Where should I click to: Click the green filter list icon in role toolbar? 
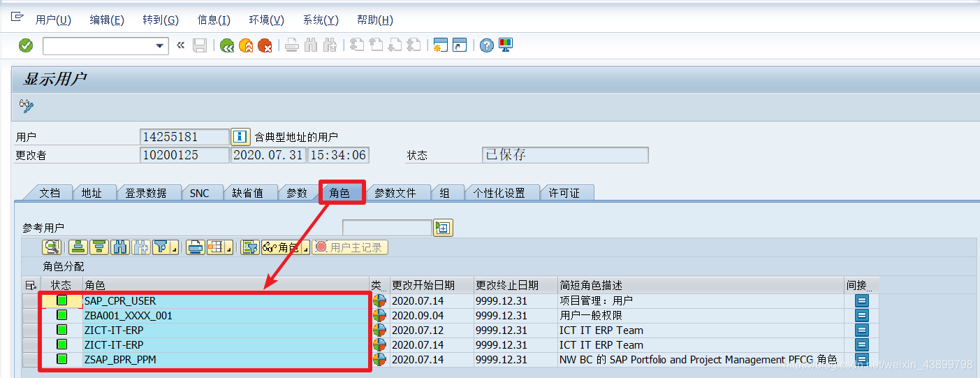click(x=250, y=247)
